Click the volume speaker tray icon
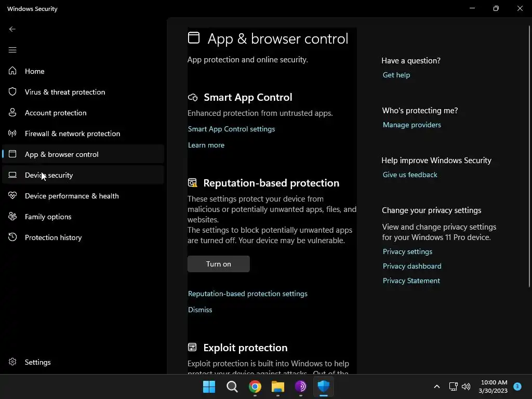532x399 pixels. [466, 387]
